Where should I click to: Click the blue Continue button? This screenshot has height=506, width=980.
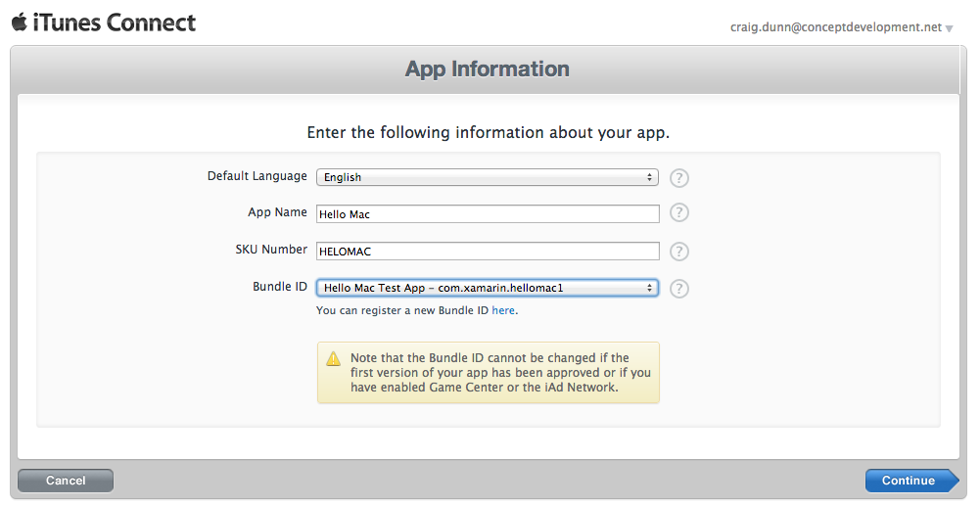click(x=911, y=481)
